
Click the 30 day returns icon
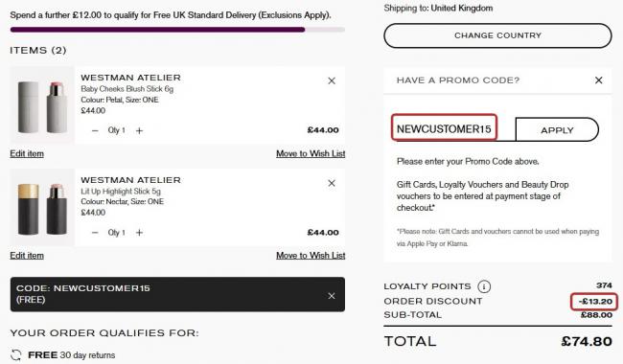tap(16, 354)
